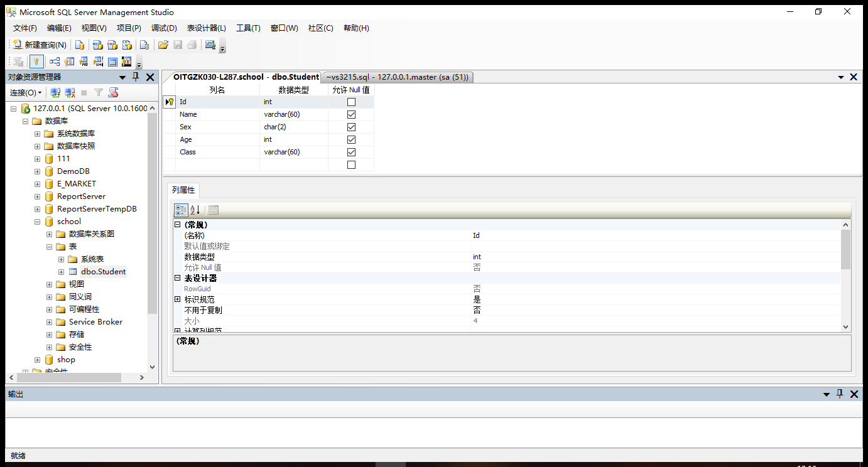Uncheck Allow Null for Sex column
Screen dimensions: 868x467
(x=351, y=127)
